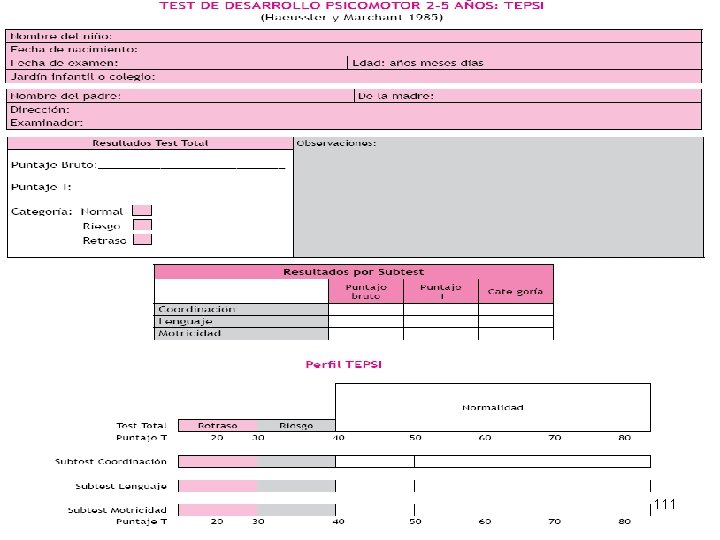Click Coordinación's Categoría cell
The image size is (720, 540).
(516, 309)
